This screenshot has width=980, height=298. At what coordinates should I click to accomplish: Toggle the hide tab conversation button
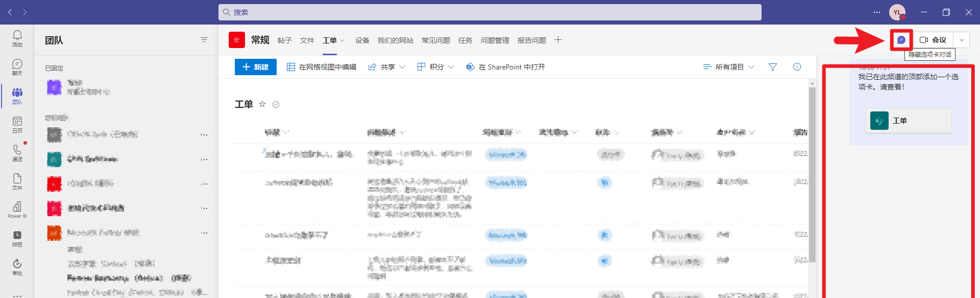coord(901,40)
